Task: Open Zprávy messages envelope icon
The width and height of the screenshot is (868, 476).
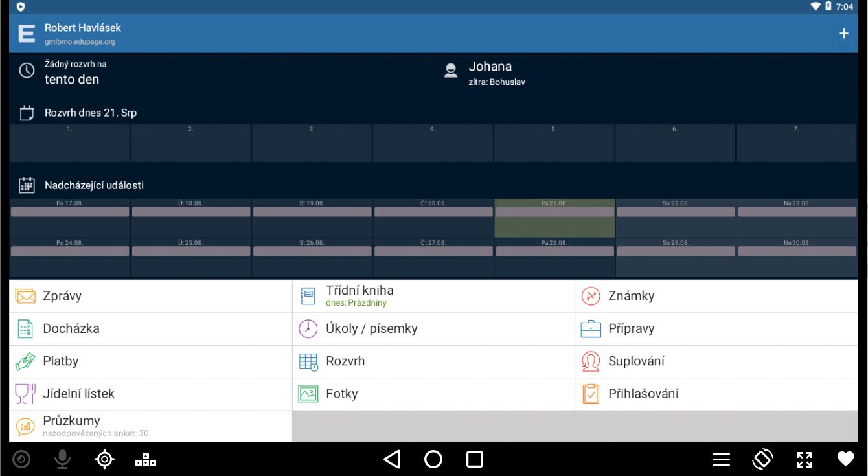Action: click(25, 297)
